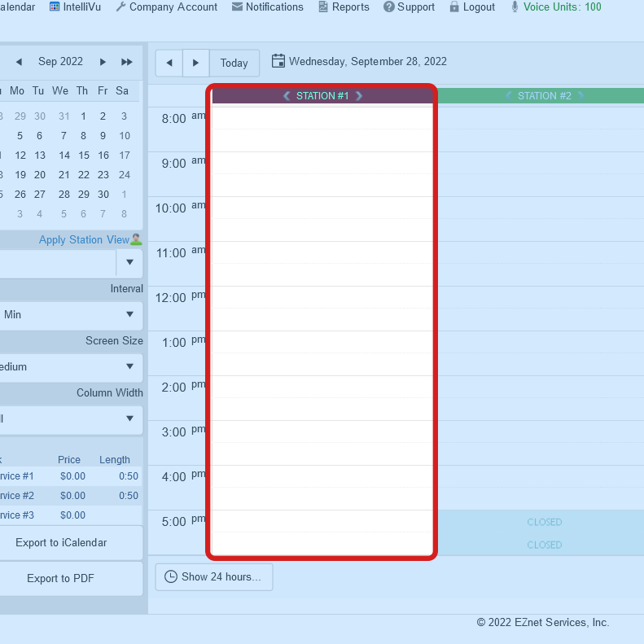Screen dimensions: 644x644
Task: Click next day arrow button
Action: point(195,63)
